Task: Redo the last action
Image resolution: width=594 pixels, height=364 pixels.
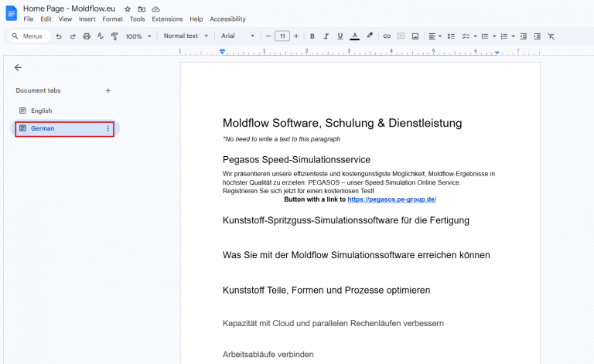Action: tap(73, 36)
